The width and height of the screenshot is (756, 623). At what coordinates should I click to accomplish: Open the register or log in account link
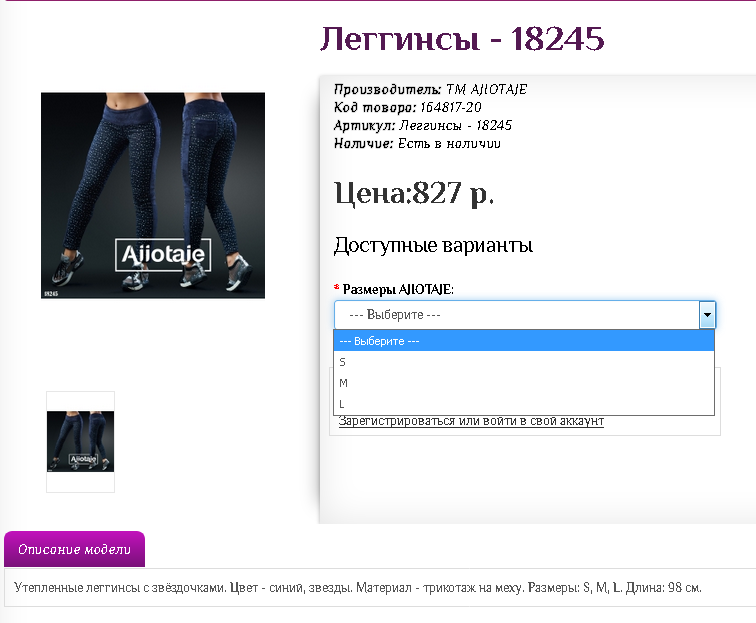click(471, 421)
